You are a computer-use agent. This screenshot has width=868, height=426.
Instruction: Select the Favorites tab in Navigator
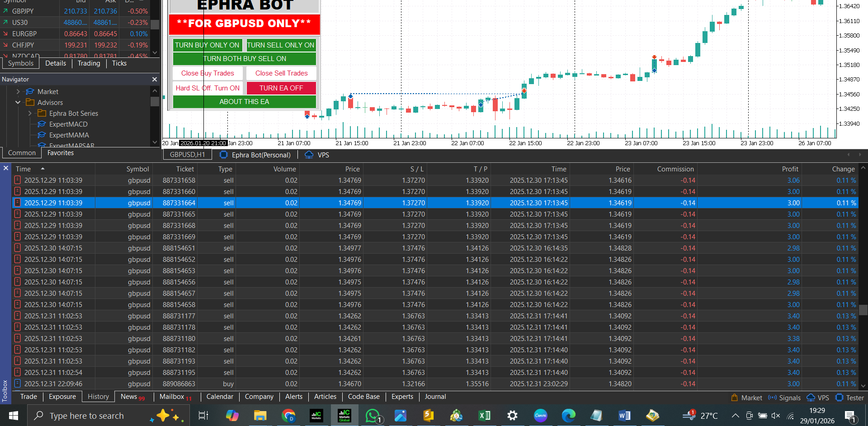61,153
